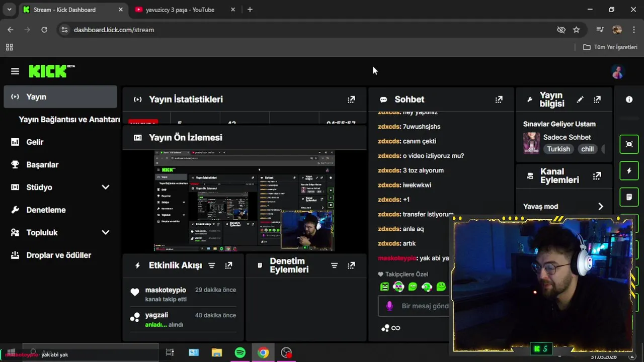644x362 pixels.
Task: Click the Bir mesaj gönder chat input
Action: (x=415, y=306)
